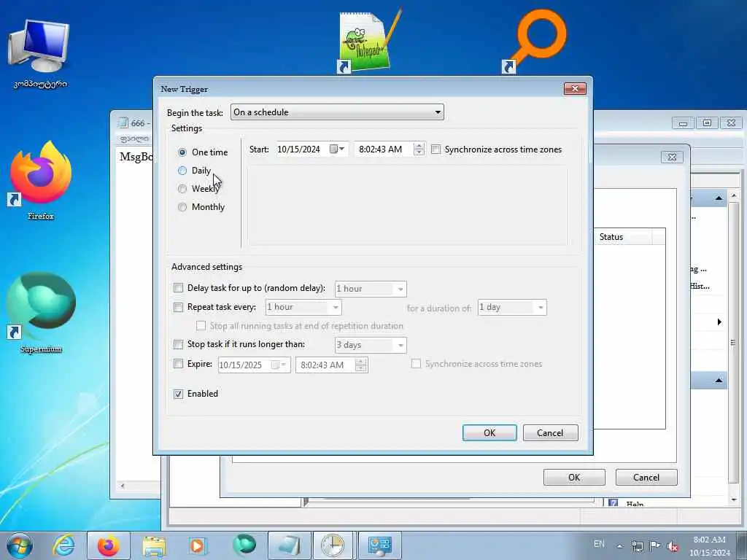
Task: Check Stop task if it runs longer
Action: pyautogui.click(x=178, y=344)
